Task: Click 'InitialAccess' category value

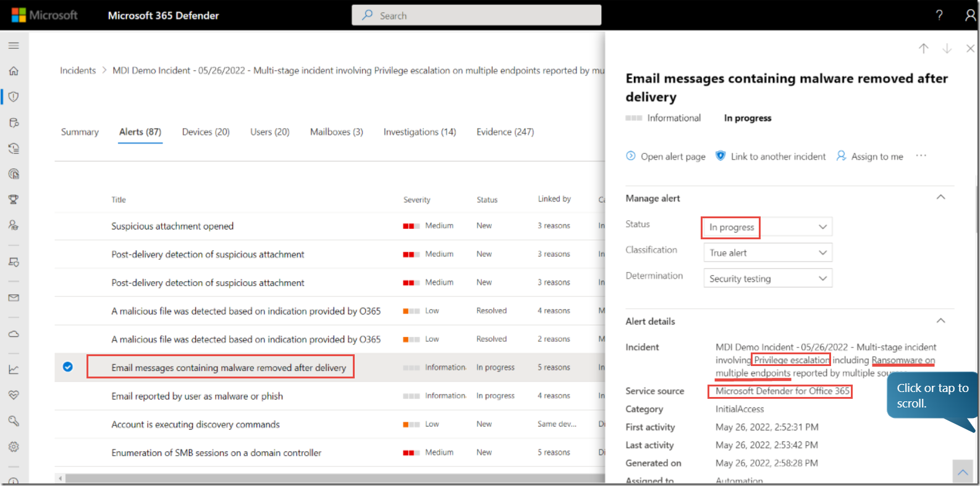Action: [740, 409]
